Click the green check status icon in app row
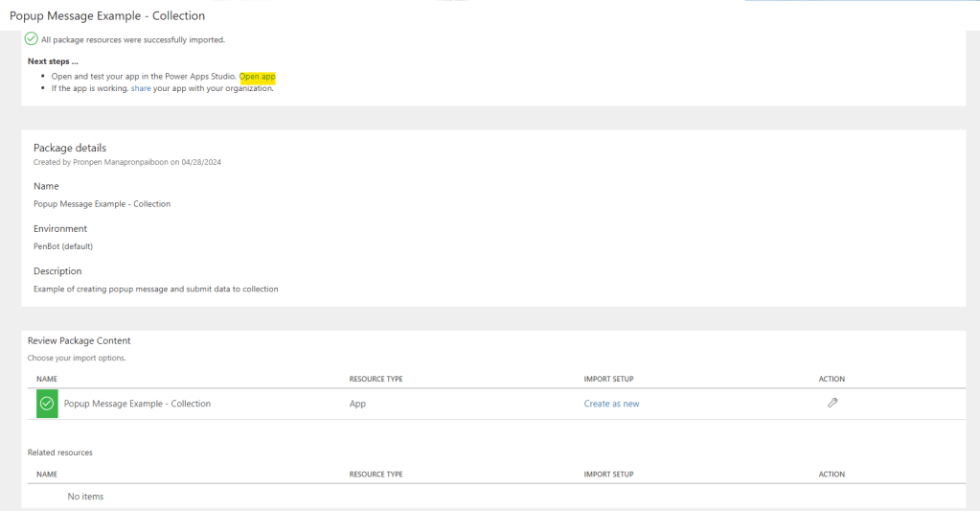The height and width of the screenshot is (511, 980). click(x=47, y=404)
